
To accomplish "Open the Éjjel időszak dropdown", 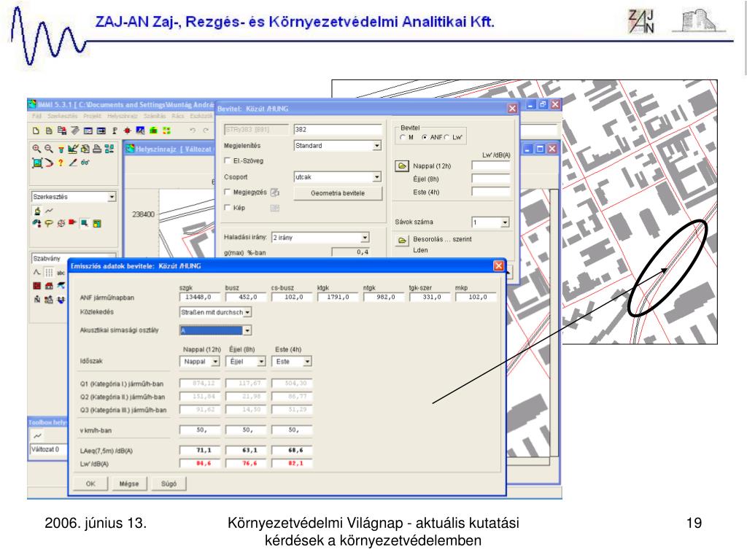I will 261,362.
